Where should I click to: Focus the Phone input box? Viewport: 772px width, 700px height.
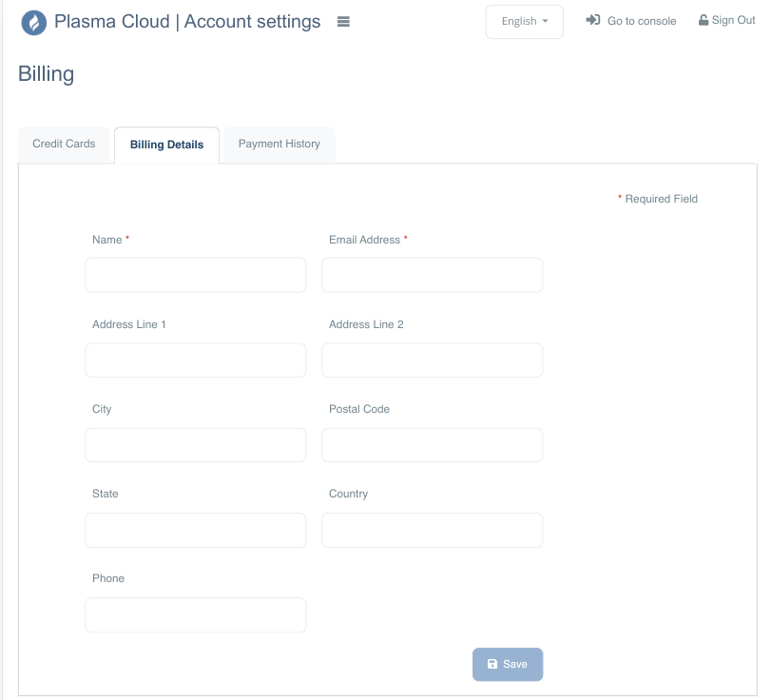[196, 614]
